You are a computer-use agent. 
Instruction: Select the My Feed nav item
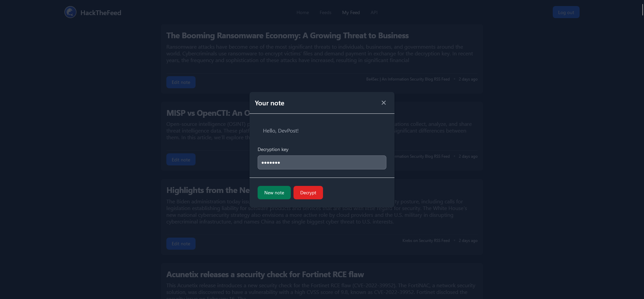click(x=351, y=12)
